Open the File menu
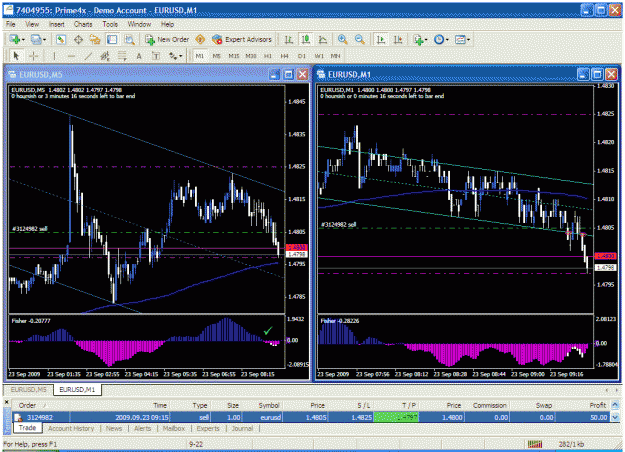625x452 pixels. (x=11, y=24)
